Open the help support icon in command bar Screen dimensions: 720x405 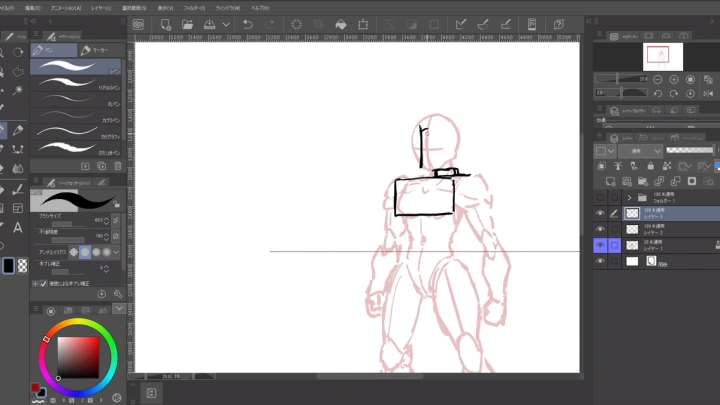tap(558, 24)
